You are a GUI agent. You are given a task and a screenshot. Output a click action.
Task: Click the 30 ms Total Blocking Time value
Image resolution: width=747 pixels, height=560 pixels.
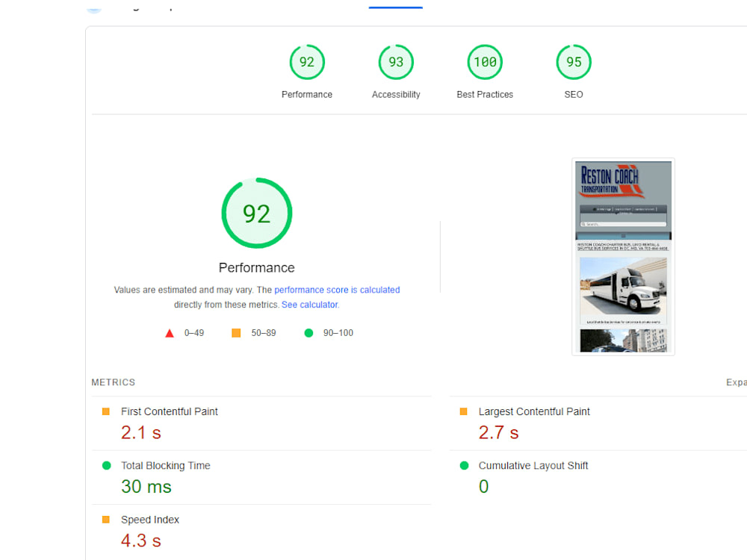[146, 486]
